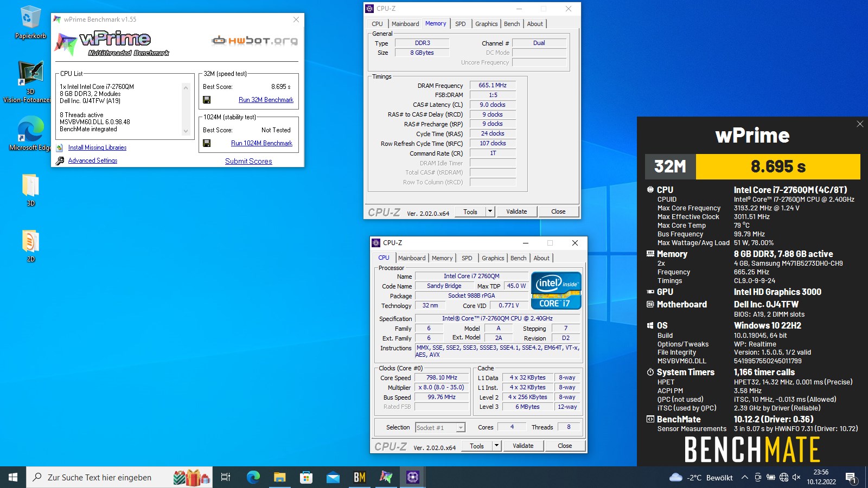
Task: Open Bench tab in lower CPU-Z
Action: click(518, 258)
